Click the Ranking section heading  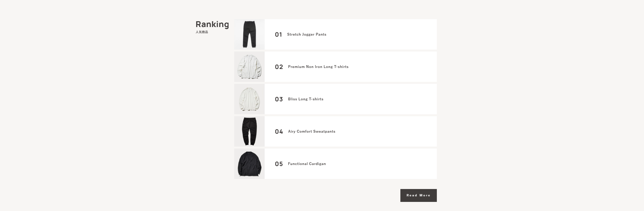click(212, 24)
